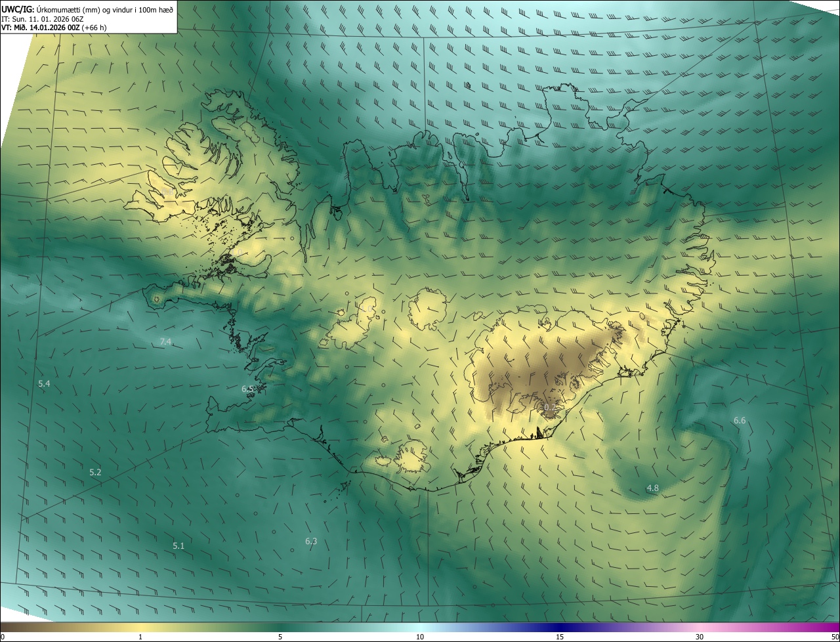Click the colorbar tick label 0
Viewport: 840px width, 642px height.
(x=3, y=637)
